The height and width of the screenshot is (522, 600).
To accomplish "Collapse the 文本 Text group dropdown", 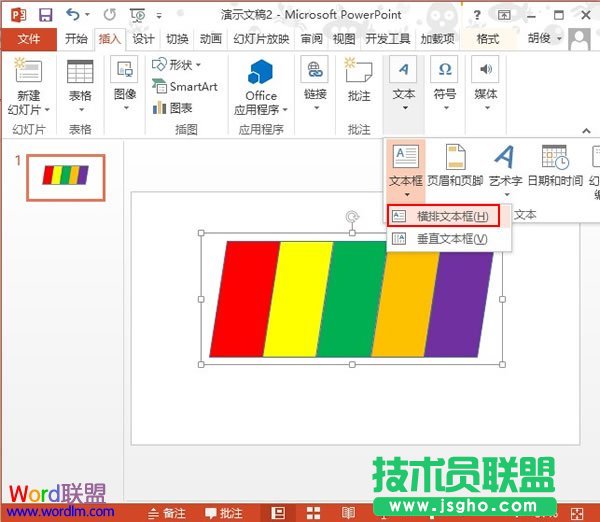I will pyautogui.click(x=404, y=84).
